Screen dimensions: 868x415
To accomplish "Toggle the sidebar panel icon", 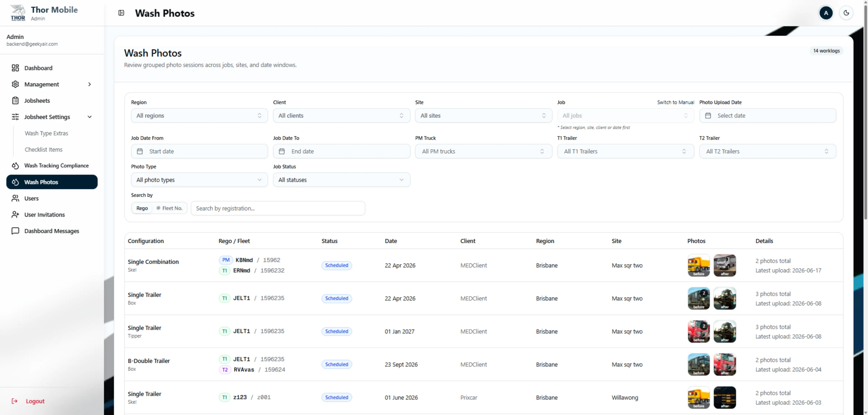I will [121, 13].
